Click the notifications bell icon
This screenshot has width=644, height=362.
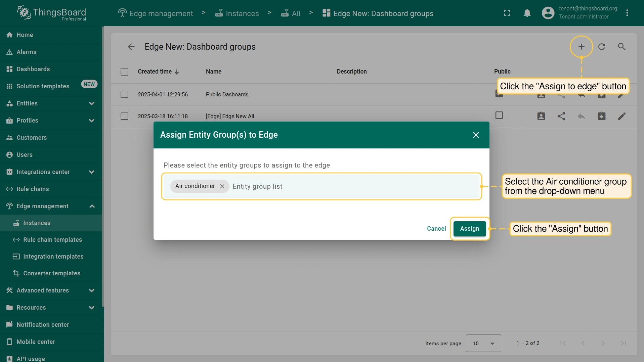(527, 13)
